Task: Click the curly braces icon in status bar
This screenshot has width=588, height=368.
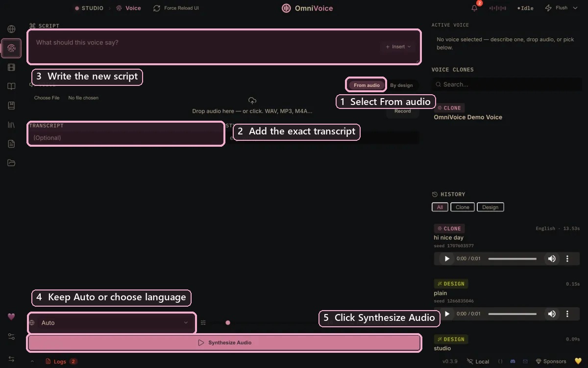Action: point(500,361)
